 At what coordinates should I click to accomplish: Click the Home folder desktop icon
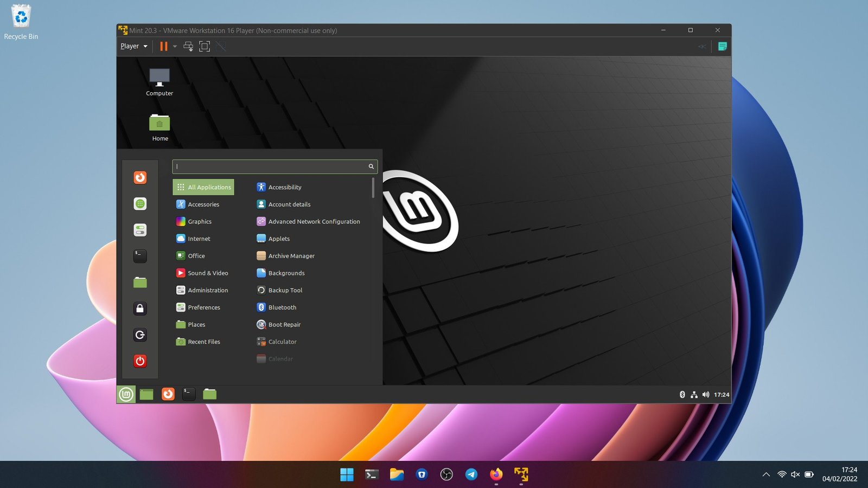(159, 128)
